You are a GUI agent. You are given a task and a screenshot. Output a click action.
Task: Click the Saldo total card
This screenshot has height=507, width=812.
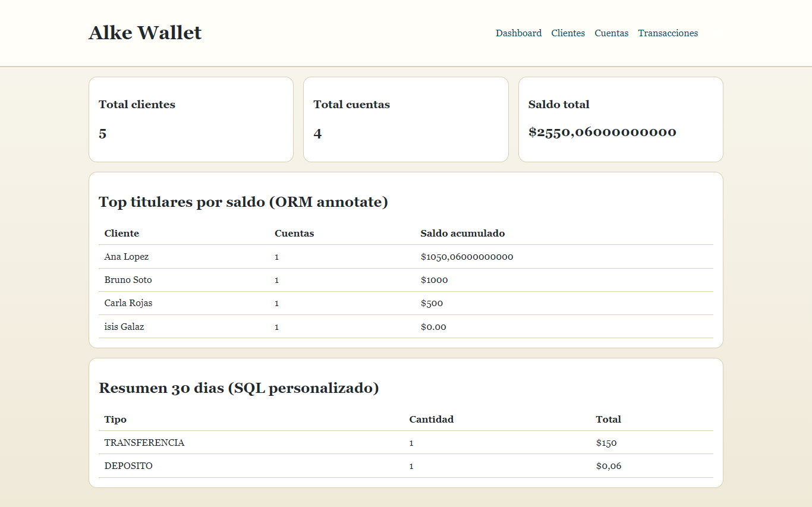[620, 119]
